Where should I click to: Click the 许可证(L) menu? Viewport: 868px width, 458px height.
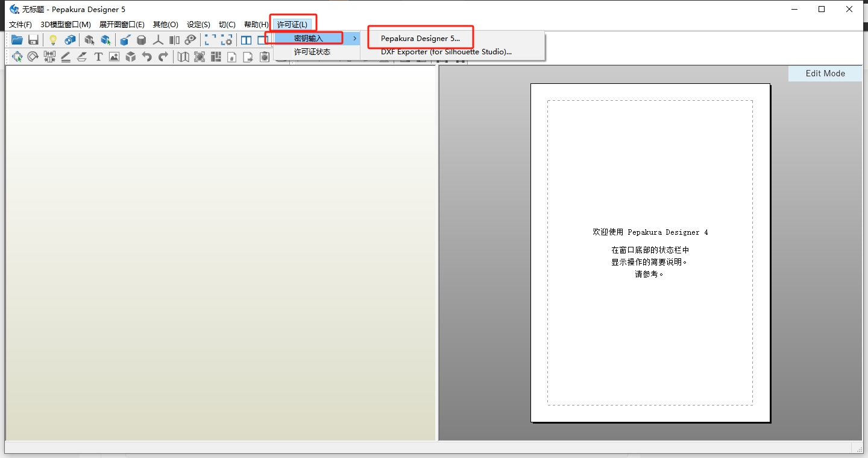(292, 25)
